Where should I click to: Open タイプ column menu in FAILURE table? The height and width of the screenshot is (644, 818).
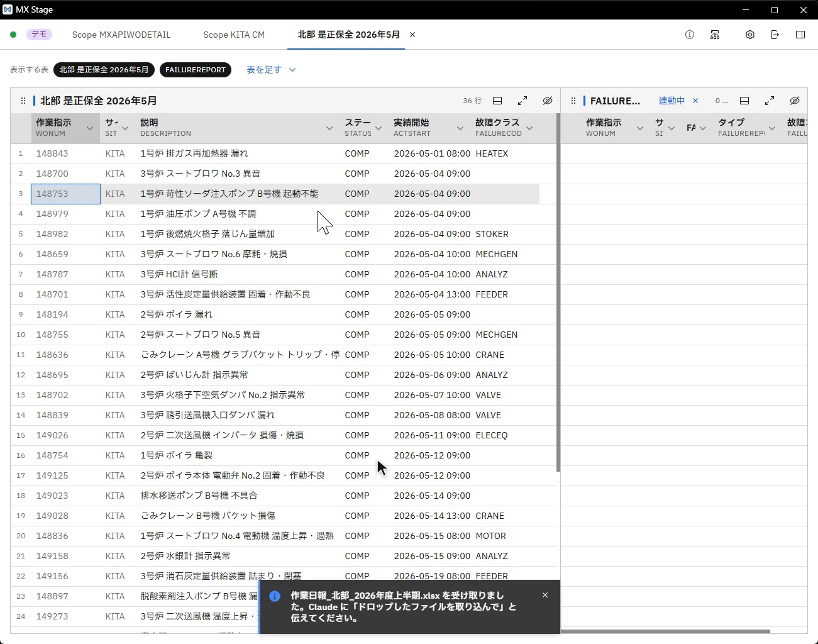click(x=772, y=128)
